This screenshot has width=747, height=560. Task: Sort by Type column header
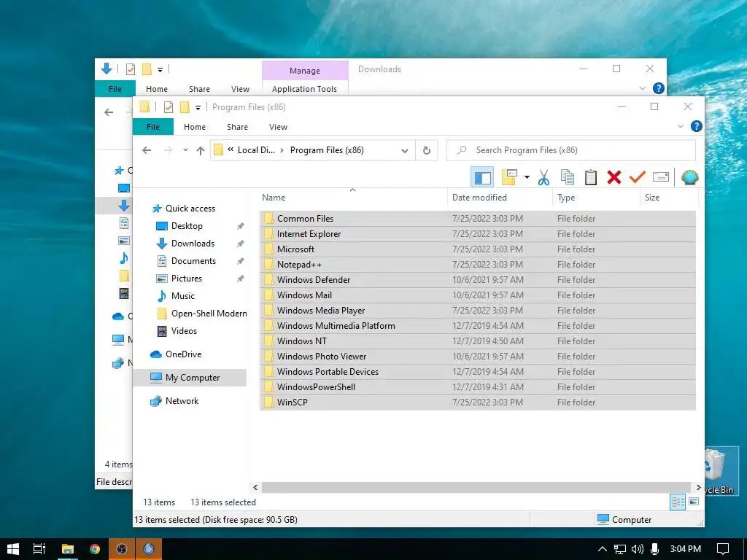pos(596,198)
